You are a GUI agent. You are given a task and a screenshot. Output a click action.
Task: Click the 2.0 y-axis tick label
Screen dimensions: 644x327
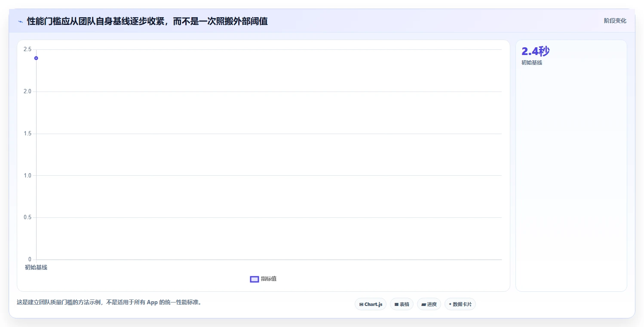28,92
